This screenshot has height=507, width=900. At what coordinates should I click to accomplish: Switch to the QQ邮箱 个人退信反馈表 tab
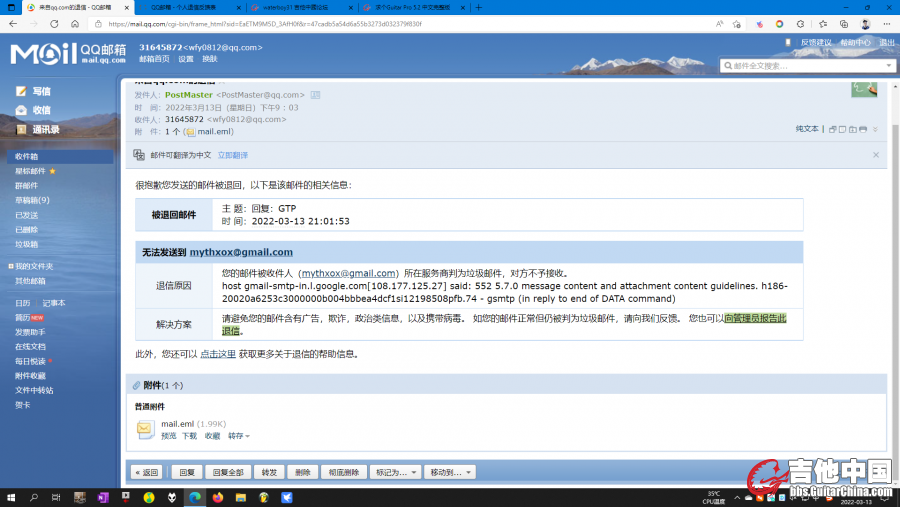(191, 7)
